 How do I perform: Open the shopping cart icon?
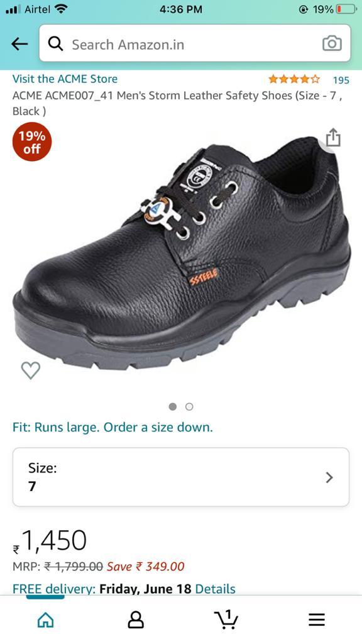point(226,619)
